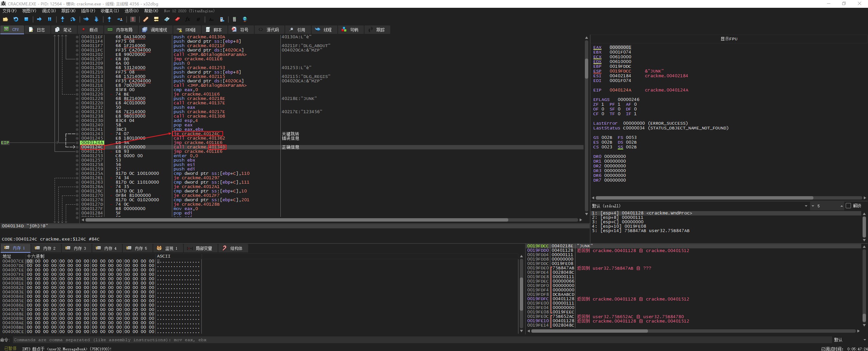This screenshot has width=868, height=351.
Task: Toggle breakpoint bullet at address 0040124C
Action: (x=77, y=147)
